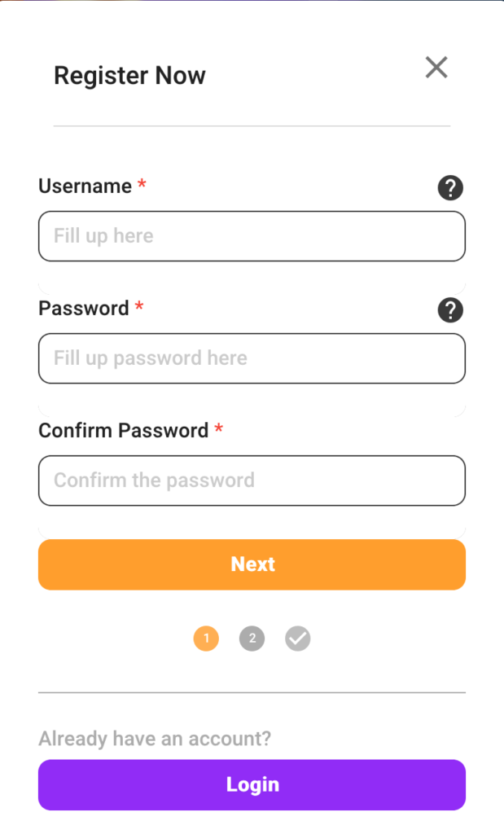
Task: Click the X to dismiss the registration dialog
Action: (436, 68)
